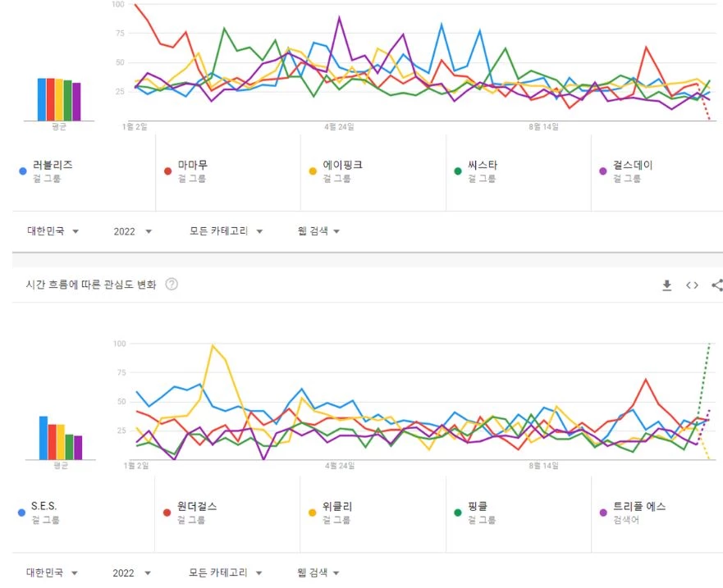Select the 트리플 에스 search term

point(639,507)
